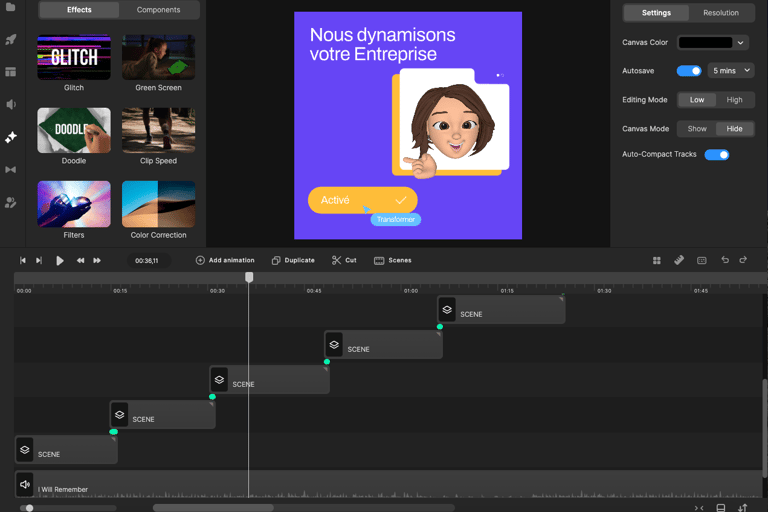This screenshot has width=768, height=512.
Task: Set Canvas Mode to Show
Action: [x=697, y=129]
